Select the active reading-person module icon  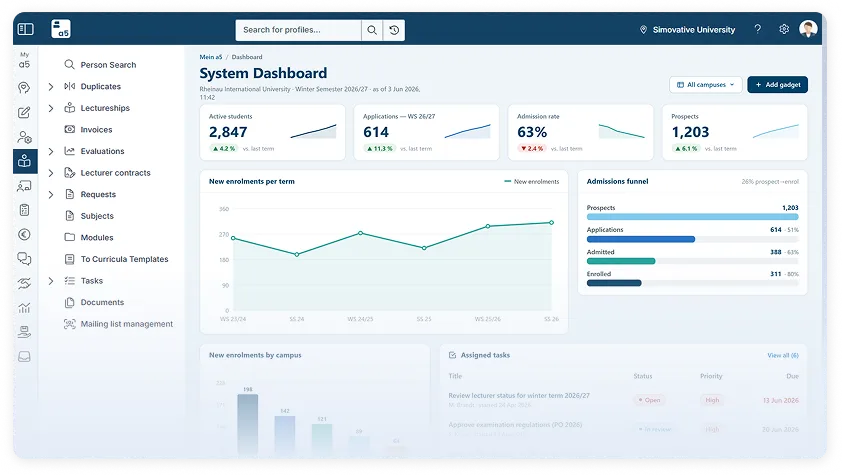(x=25, y=161)
